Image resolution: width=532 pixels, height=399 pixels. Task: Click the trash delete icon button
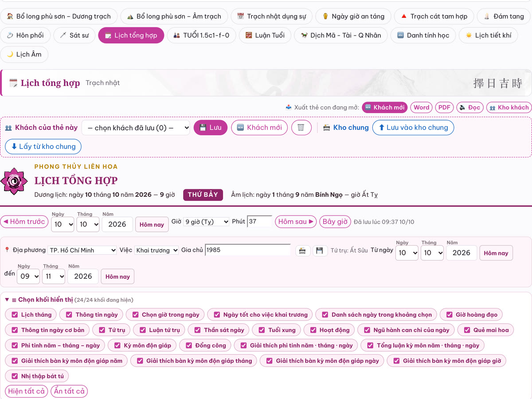301,128
